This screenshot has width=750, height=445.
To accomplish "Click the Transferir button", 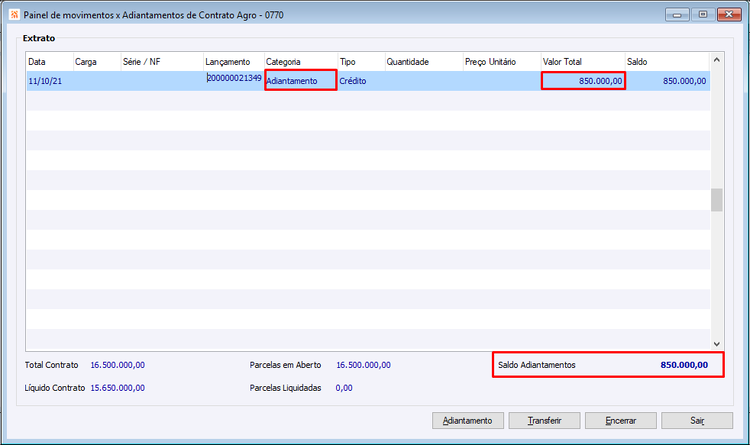I will (x=544, y=421).
